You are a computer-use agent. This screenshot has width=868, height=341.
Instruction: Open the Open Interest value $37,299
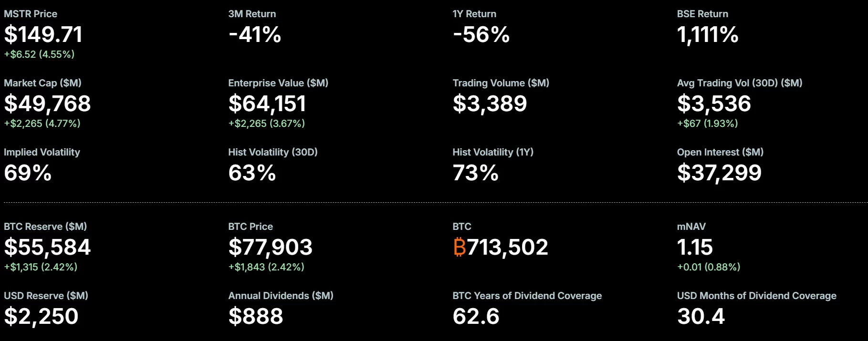(719, 173)
